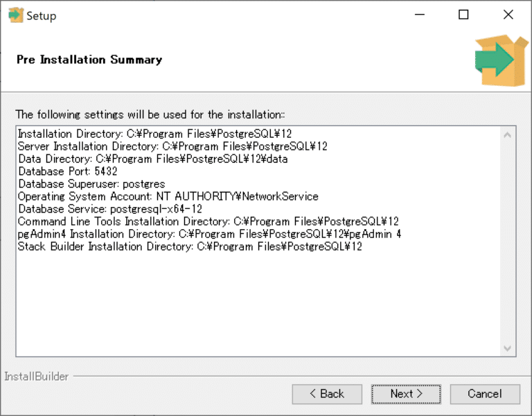The image size is (532, 416).
Task: Select the Database Port 5432 line
Action: (x=68, y=172)
